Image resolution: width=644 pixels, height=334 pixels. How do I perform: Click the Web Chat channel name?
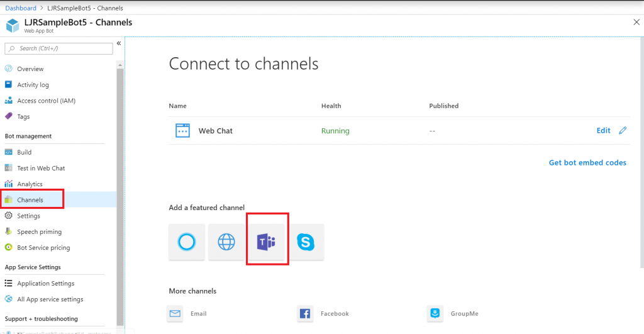[215, 131]
